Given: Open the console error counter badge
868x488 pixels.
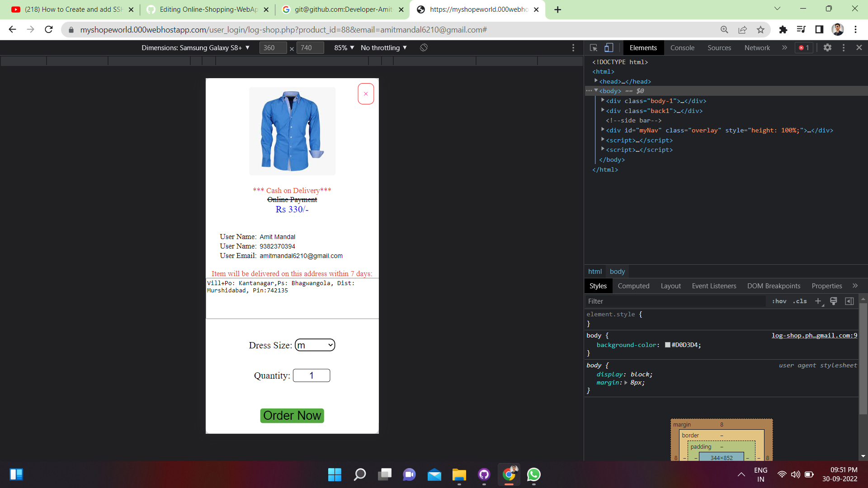Looking at the screenshot, I should click(804, 47).
